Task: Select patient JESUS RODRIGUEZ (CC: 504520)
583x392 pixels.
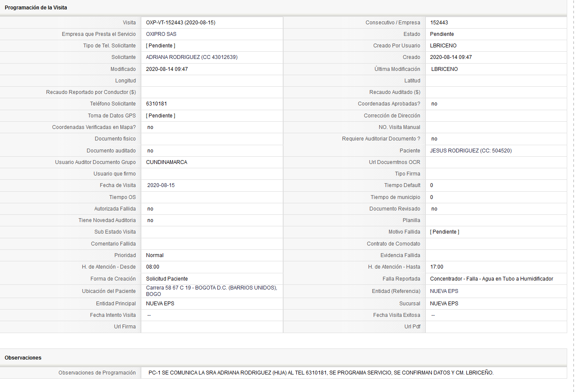Action: click(471, 151)
